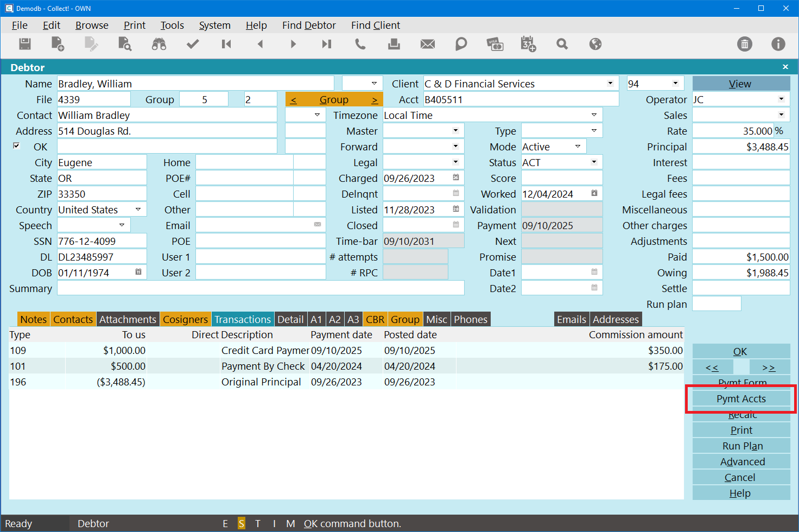Viewport: 799px width, 532px height.
Task: Jump to last record arrow icon
Action: click(326, 44)
